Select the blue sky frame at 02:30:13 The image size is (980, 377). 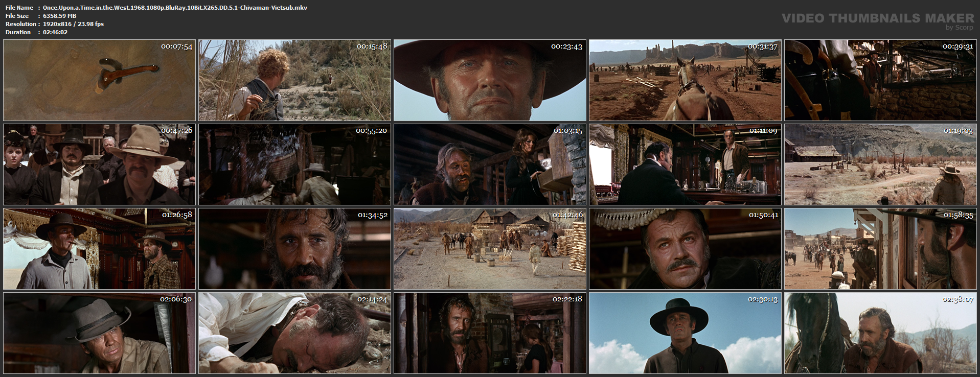(x=686, y=333)
